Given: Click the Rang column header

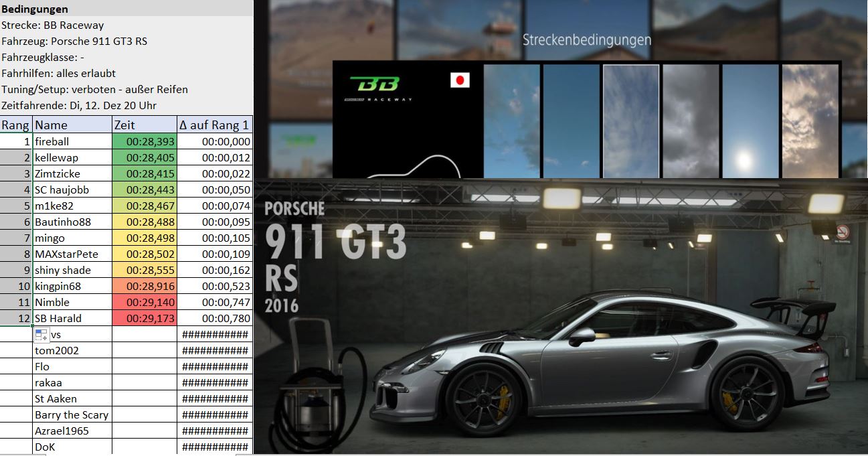Looking at the screenshot, I should [x=16, y=125].
